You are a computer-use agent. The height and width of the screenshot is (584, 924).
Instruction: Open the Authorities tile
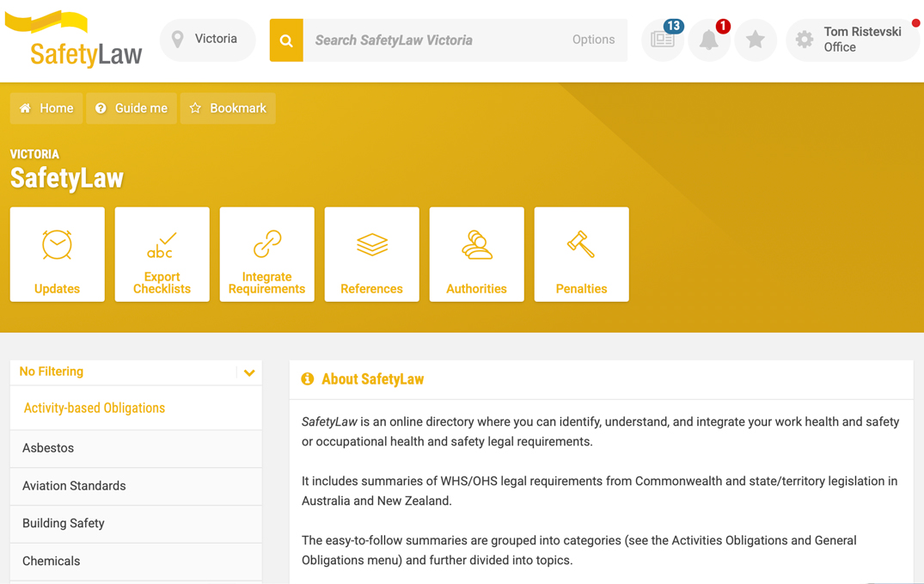pos(477,255)
